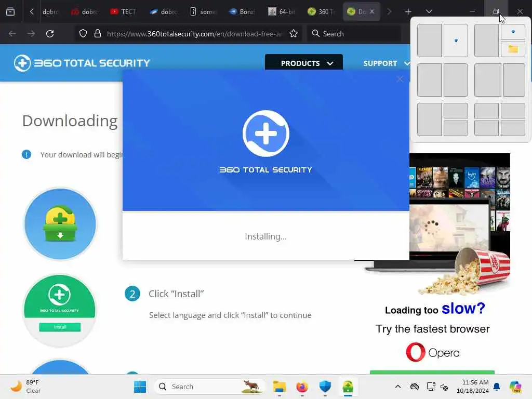The height and width of the screenshot is (399, 532).
Task: Click the 360 logo in installer window
Action: pos(265,134)
